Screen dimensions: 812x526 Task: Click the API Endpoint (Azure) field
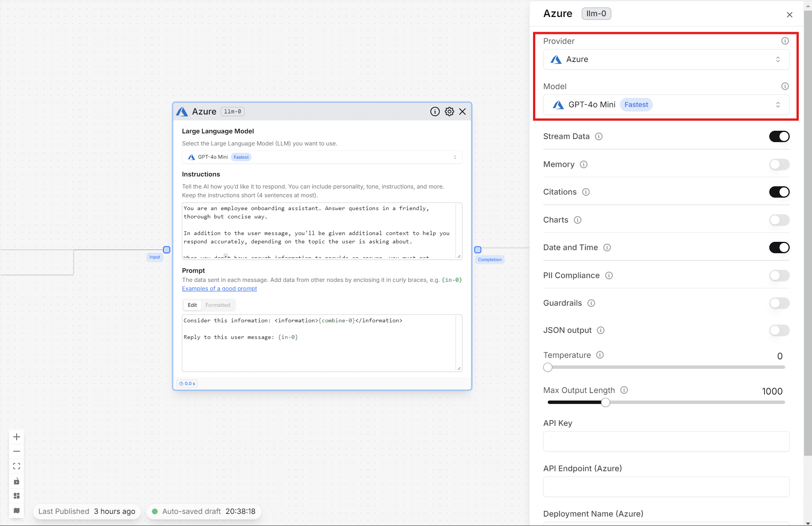[x=666, y=487]
